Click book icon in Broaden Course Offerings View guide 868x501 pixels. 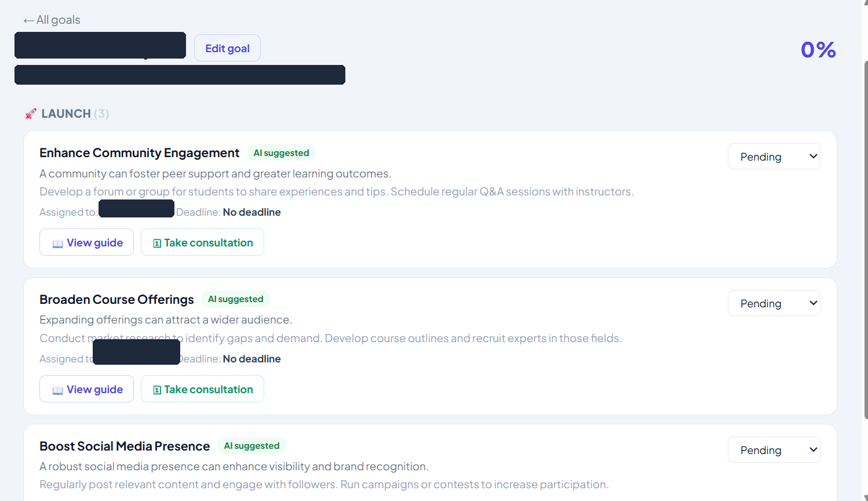pyautogui.click(x=57, y=390)
